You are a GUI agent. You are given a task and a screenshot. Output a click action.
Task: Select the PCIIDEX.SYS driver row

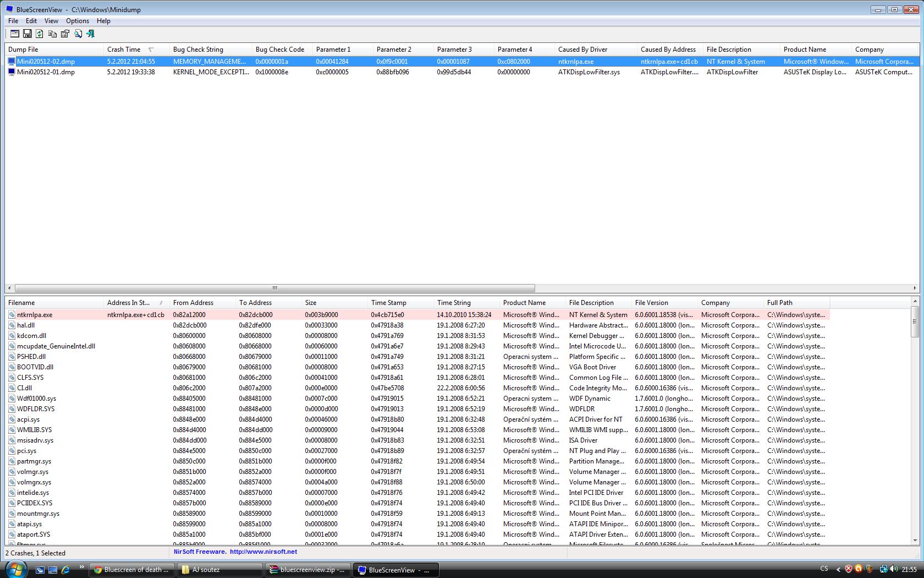pos(418,503)
